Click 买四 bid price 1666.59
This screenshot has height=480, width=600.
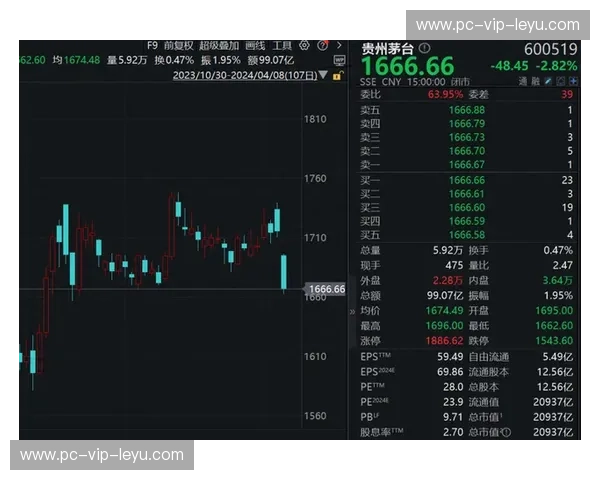467,221
